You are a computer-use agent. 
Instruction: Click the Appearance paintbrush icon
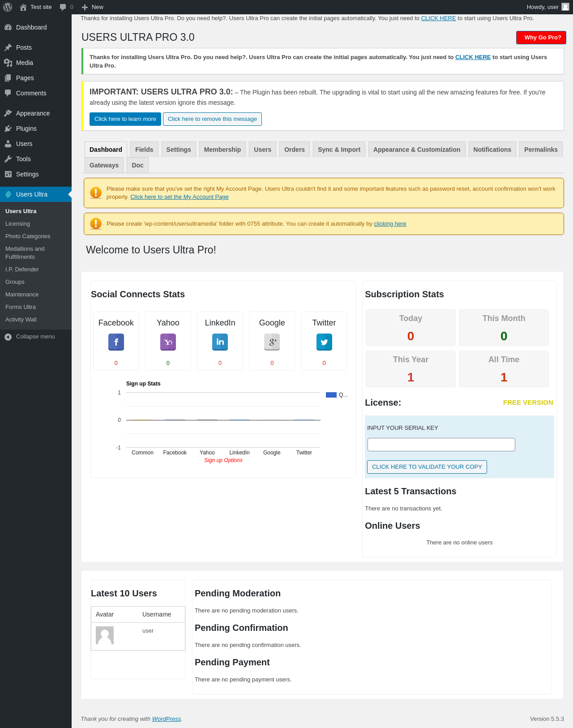click(8, 113)
